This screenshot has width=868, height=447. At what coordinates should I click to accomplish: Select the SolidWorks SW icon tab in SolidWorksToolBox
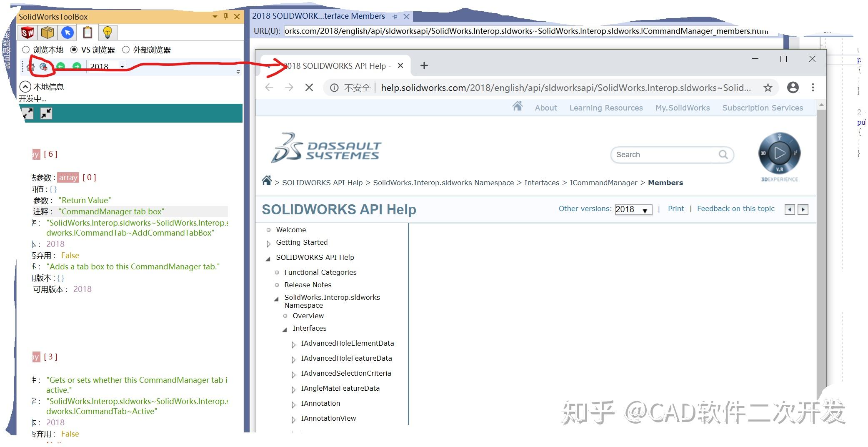click(x=28, y=32)
